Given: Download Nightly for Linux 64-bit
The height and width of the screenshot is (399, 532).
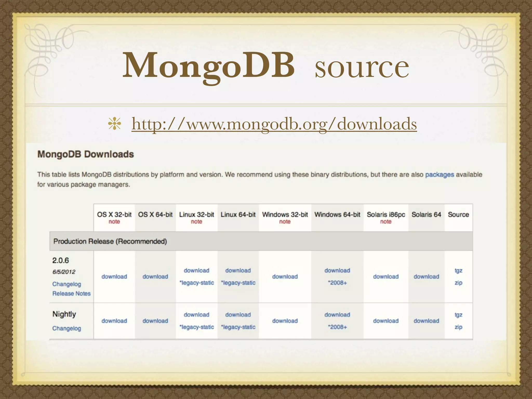Looking at the screenshot, I should pos(238,315).
